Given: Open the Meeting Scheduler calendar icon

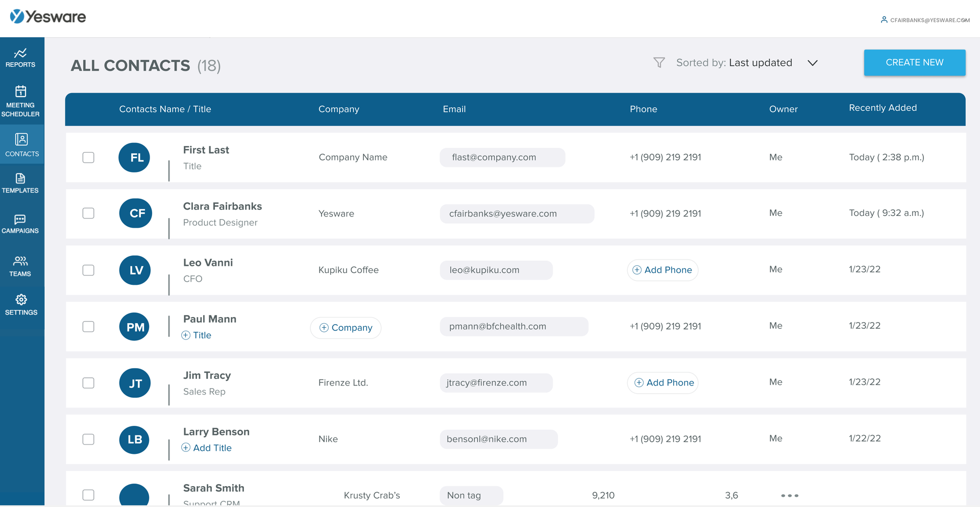Looking at the screenshot, I should pyautogui.click(x=20, y=92).
